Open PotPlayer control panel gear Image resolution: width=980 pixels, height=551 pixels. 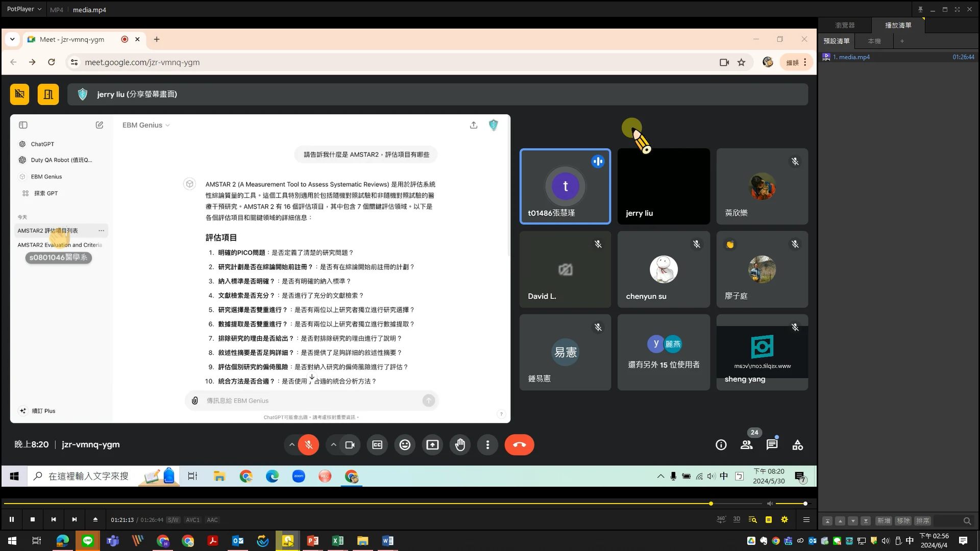[785, 519]
